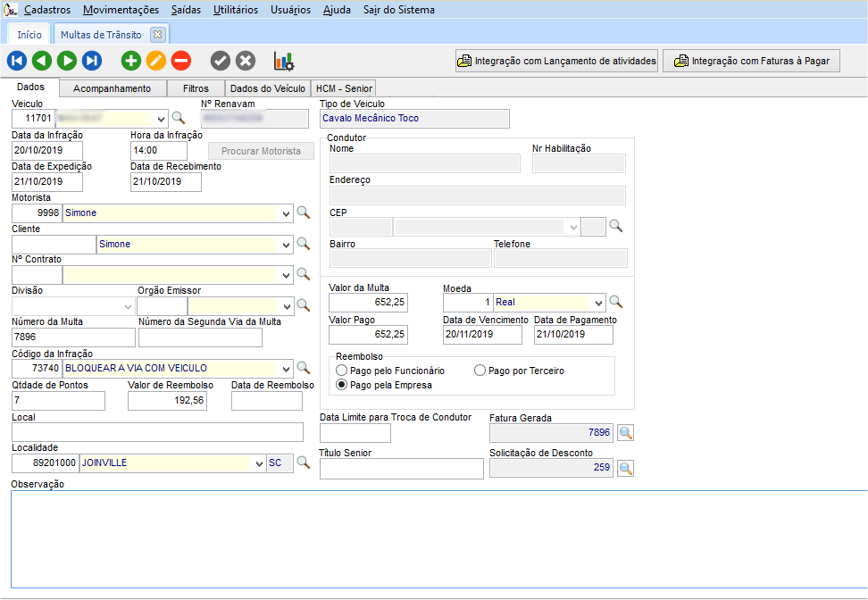
Task: Search Motorista with the magnifier icon
Action: 304,212
